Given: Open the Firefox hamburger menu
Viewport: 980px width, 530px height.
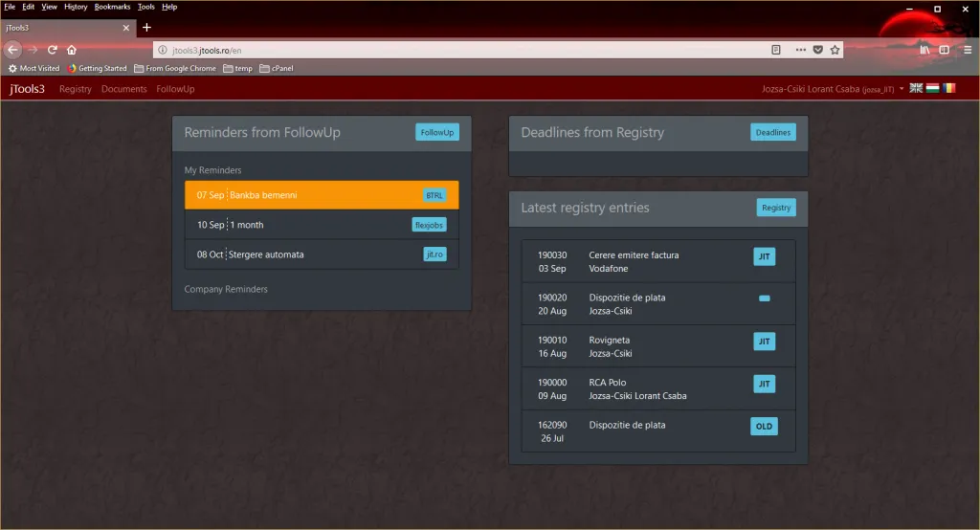Looking at the screenshot, I should click(x=968, y=50).
